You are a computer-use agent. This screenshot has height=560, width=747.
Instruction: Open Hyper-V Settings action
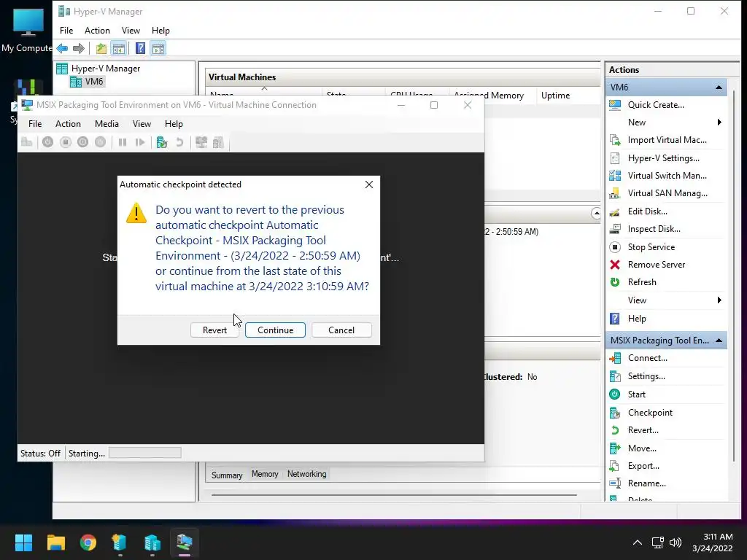(663, 158)
